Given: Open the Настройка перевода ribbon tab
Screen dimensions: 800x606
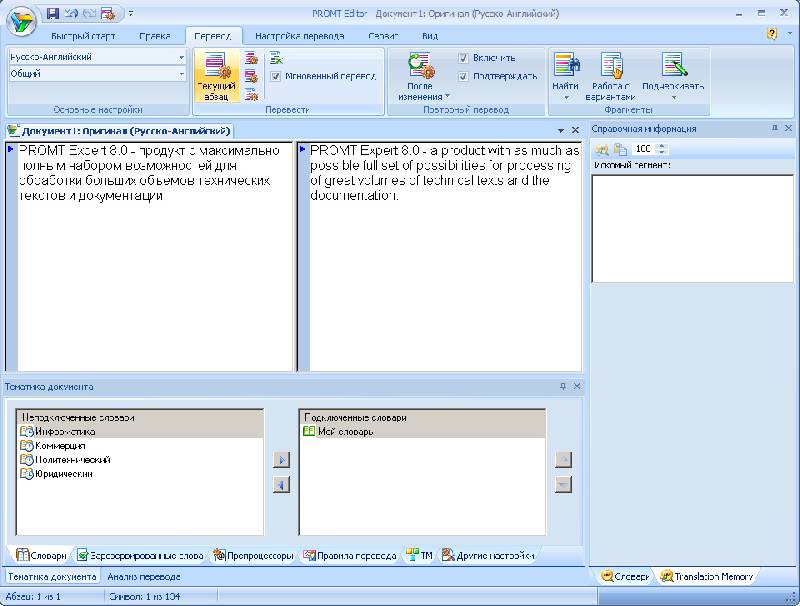Looking at the screenshot, I should (x=299, y=36).
